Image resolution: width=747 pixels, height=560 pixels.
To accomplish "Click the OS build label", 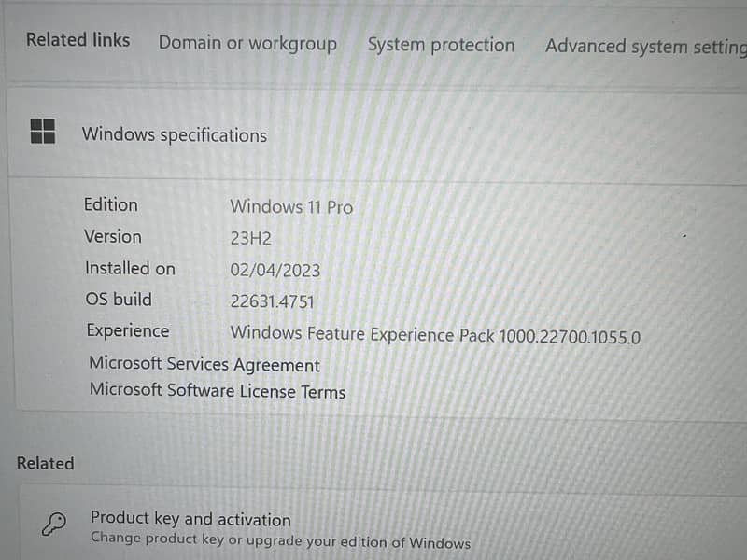I will coord(119,299).
